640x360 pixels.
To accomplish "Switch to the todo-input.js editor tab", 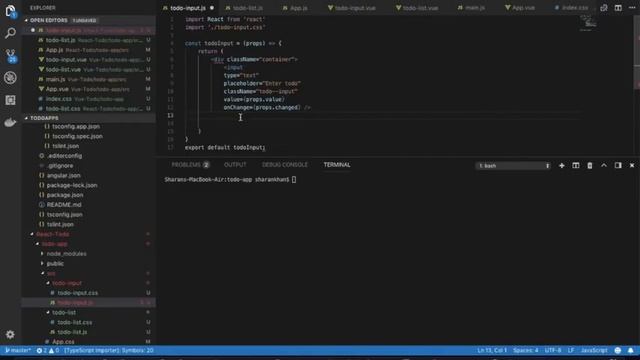I will point(188,8).
